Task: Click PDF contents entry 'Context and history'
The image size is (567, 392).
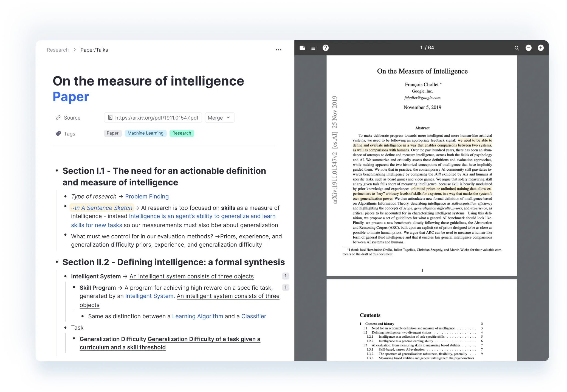Action: [x=379, y=324]
